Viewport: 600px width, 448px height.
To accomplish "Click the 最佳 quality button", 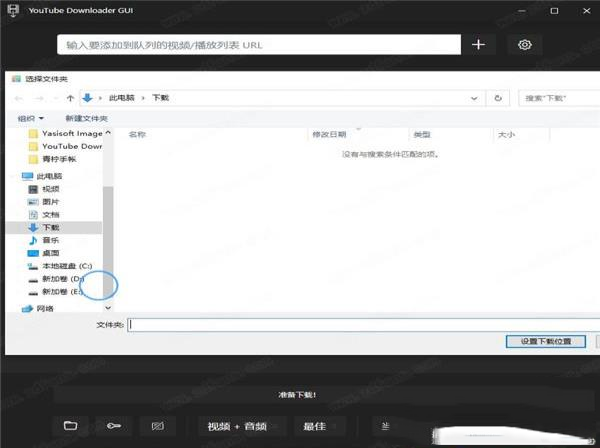I will (x=314, y=426).
